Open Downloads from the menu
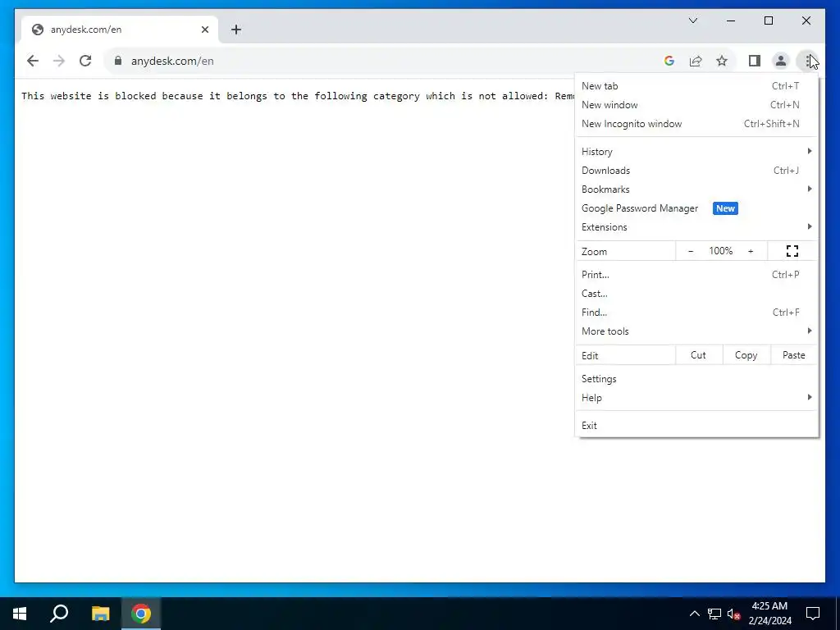The width and height of the screenshot is (840, 630). pos(696,171)
